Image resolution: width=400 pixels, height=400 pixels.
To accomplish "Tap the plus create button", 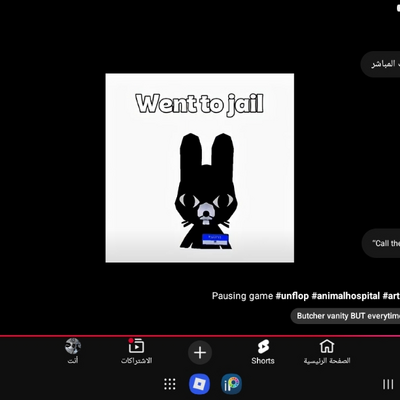I will [x=200, y=353].
